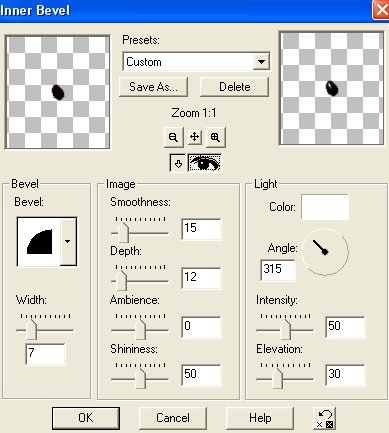
Task: Confirm with the OK button
Action: (86, 418)
